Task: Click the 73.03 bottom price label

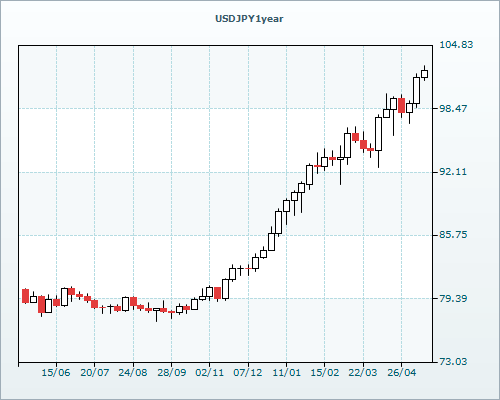Action: tap(453, 361)
